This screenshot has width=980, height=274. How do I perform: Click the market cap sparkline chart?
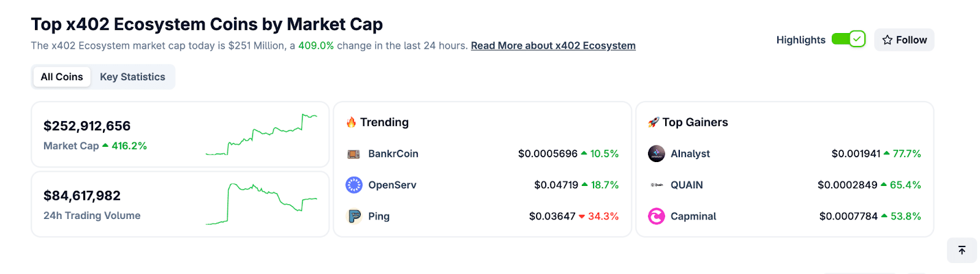(262, 135)
